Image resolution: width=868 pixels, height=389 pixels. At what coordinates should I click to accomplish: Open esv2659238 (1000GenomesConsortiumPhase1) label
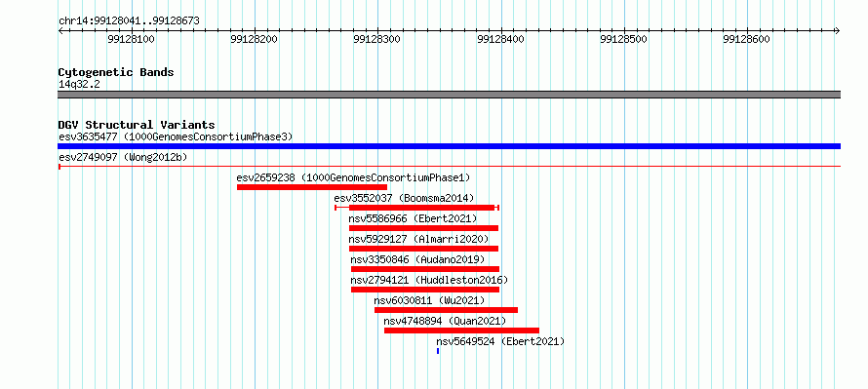click(353, 177)
